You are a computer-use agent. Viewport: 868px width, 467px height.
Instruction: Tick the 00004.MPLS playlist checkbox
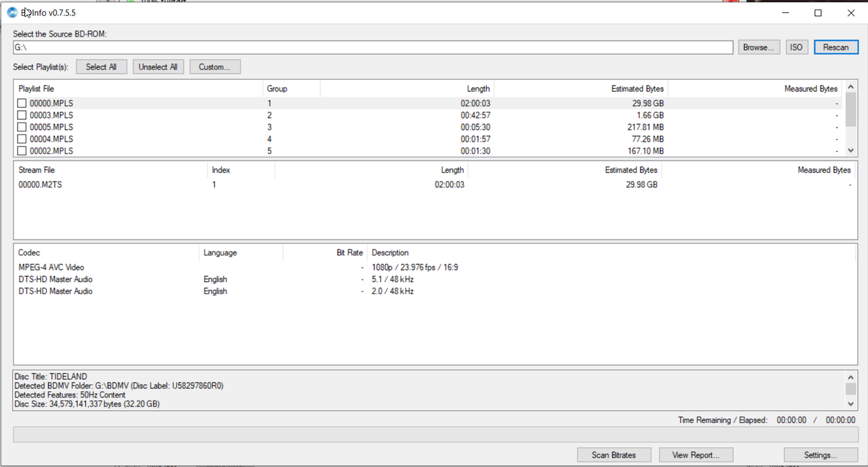[22, 139]
